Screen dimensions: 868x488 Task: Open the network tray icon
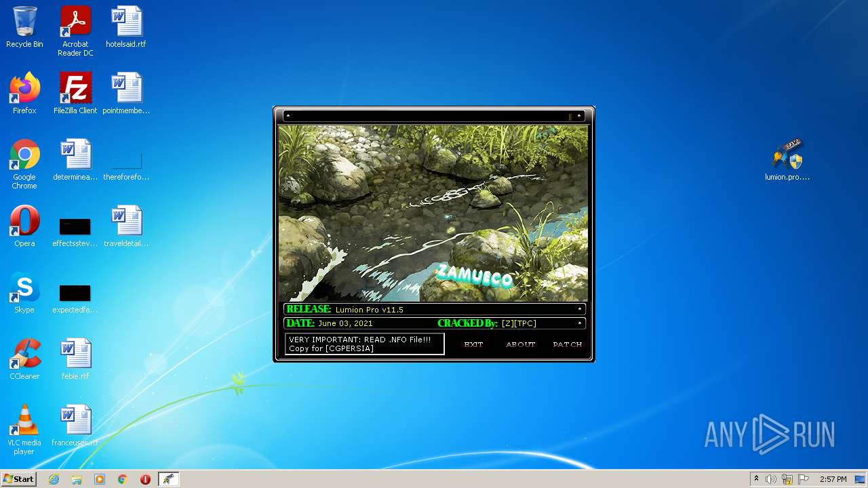click(x=787, y=479)
